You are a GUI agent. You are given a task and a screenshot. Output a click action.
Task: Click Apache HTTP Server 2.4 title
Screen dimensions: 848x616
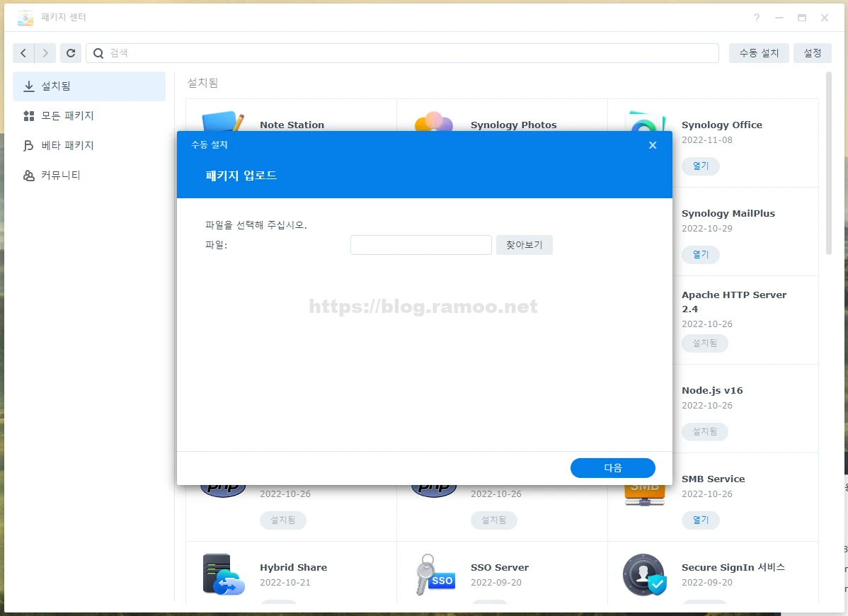point(734,302)
